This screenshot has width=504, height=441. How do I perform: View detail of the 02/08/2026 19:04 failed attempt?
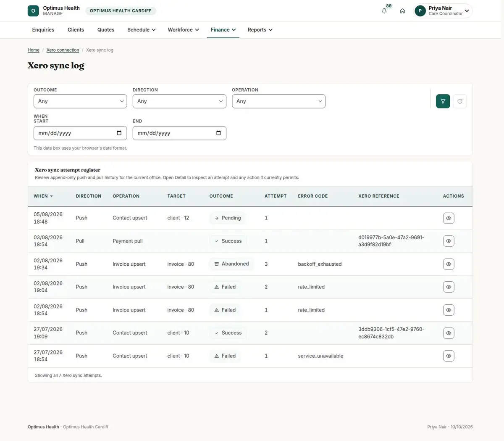click(449, 287)
